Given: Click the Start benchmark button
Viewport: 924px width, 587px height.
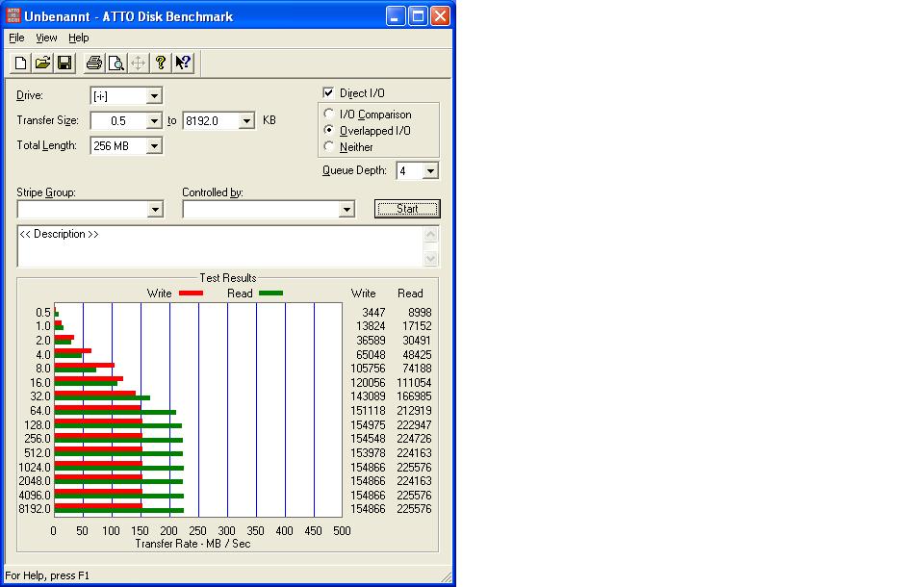Looking at the screenshot, I should click(407, 209).
